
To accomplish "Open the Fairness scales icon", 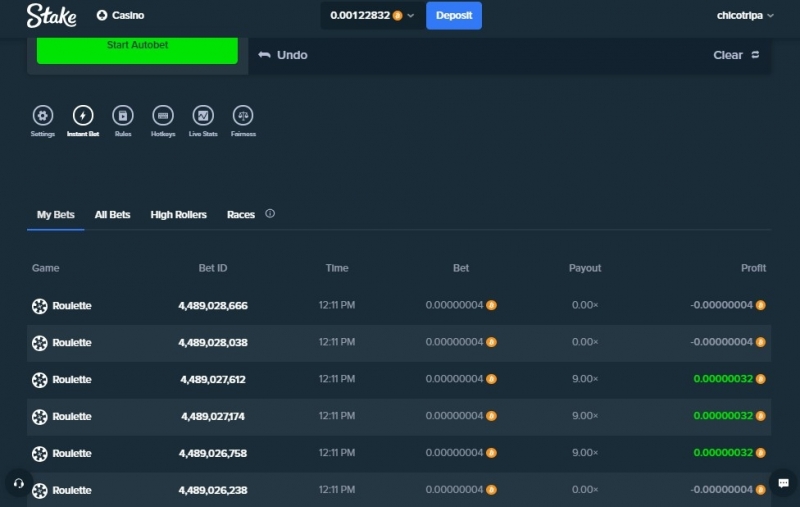I will pos(243,116).
